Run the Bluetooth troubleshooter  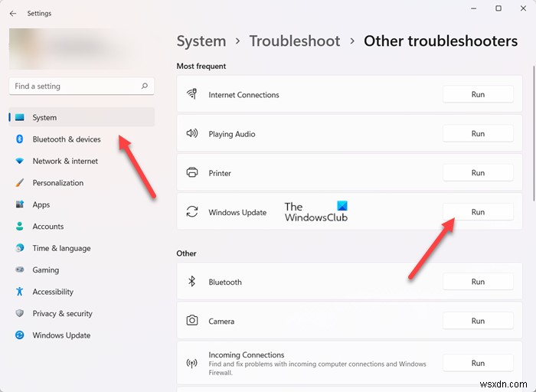tap(478, 282)
